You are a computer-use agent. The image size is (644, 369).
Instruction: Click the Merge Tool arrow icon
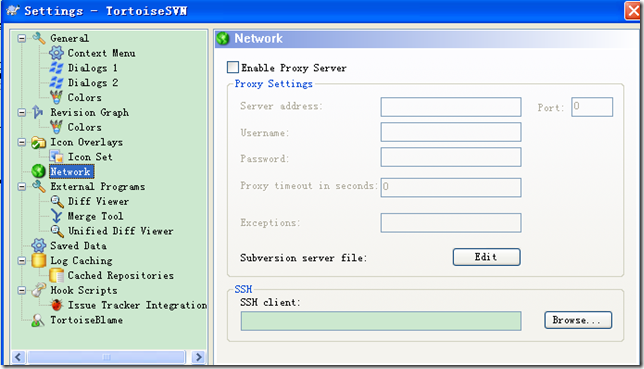tap(56, 216)
